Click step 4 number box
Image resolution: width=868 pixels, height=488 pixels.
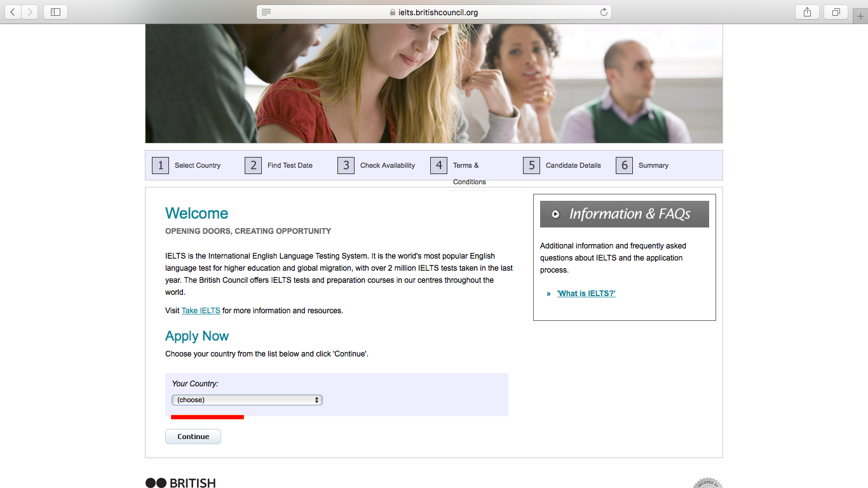438,165
